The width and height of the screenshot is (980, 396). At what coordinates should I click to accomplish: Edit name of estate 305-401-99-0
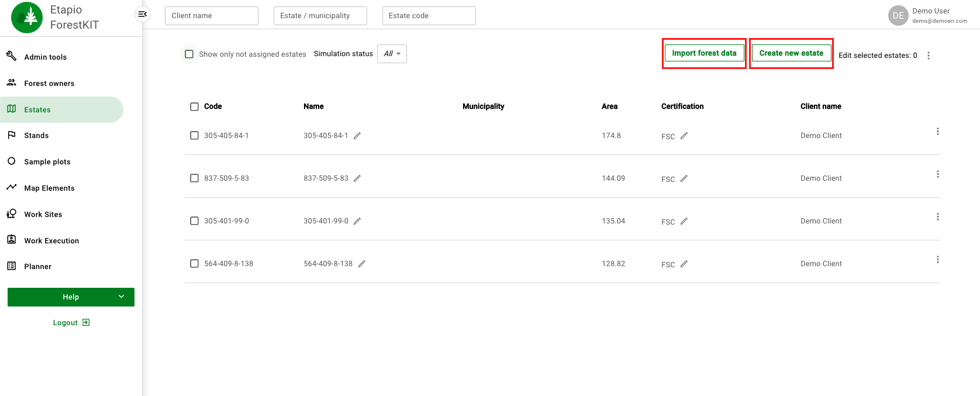click(x=357, y=221)
